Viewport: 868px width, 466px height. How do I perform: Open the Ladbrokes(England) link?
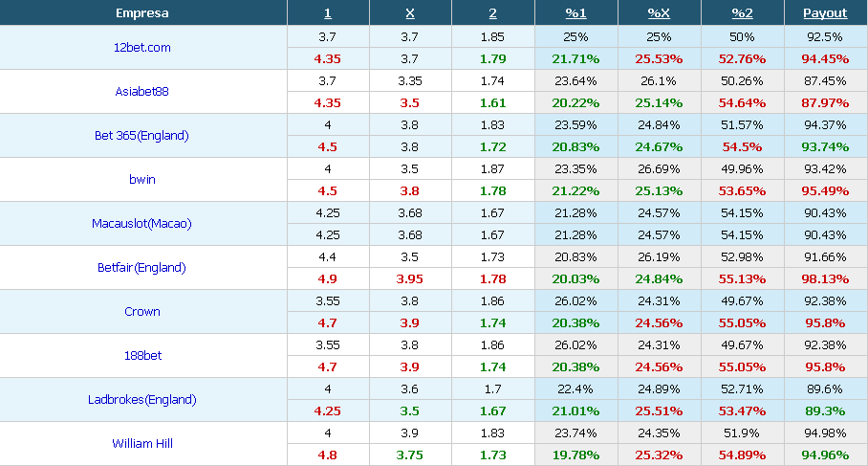click(142, 400)
